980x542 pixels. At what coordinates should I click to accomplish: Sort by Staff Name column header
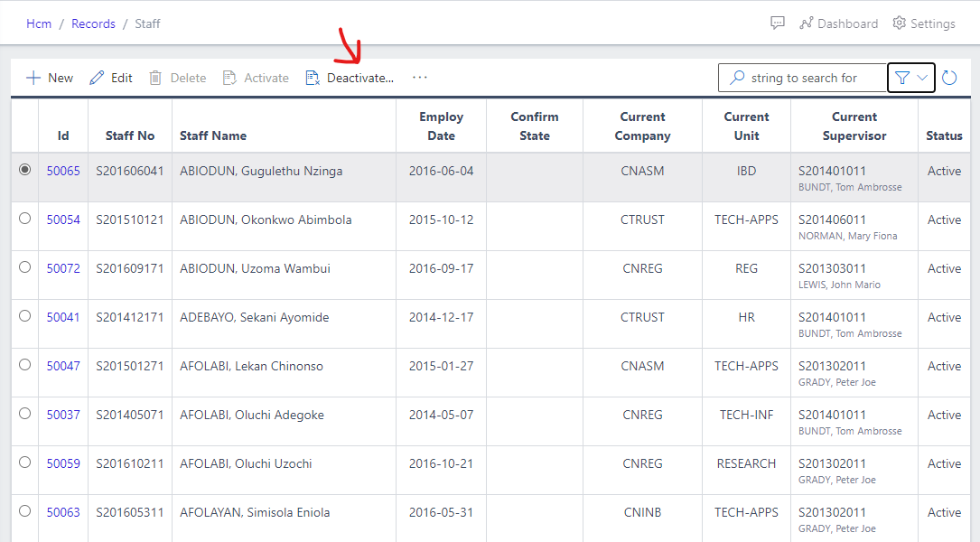[213, 135]
